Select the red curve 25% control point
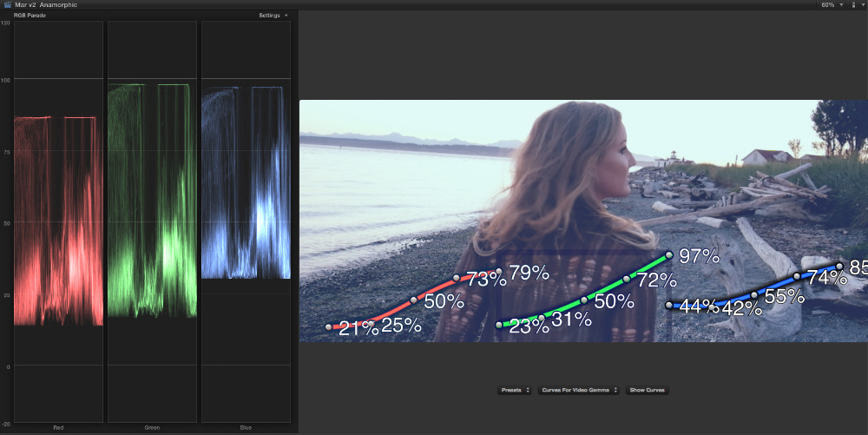The height and width of the screenshot is (435, 868). tap(372, 321)
